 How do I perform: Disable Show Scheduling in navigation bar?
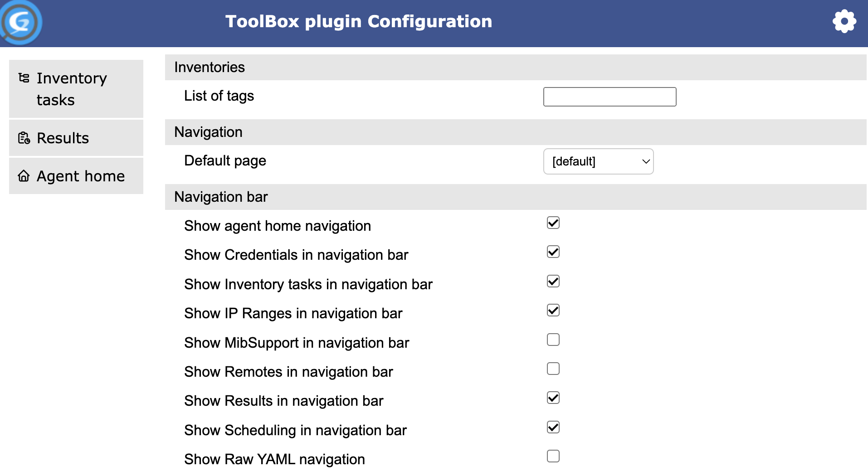coord(553,427)
